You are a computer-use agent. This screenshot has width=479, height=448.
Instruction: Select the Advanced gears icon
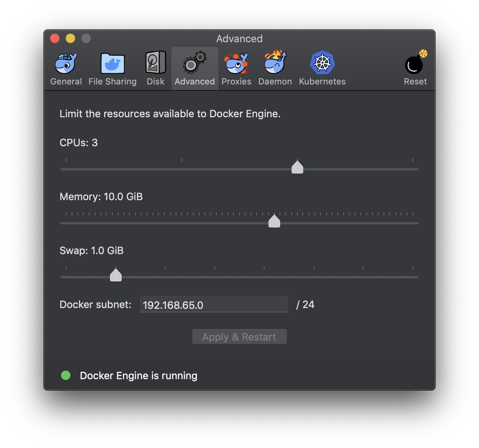pos(194,63)
